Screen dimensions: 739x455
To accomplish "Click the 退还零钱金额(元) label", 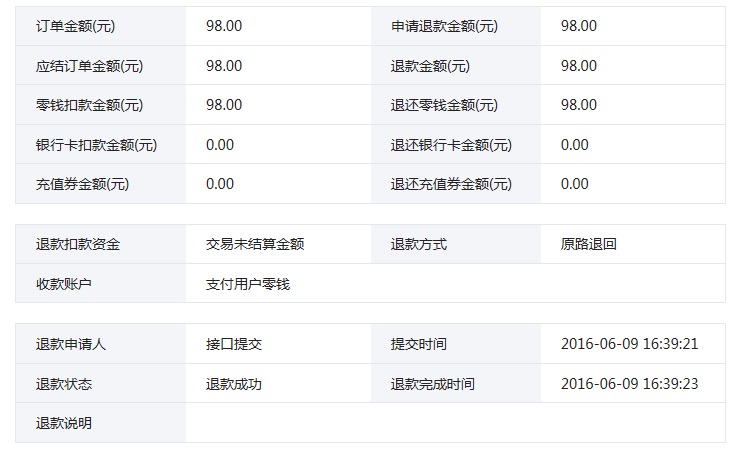I will (444, 105).
